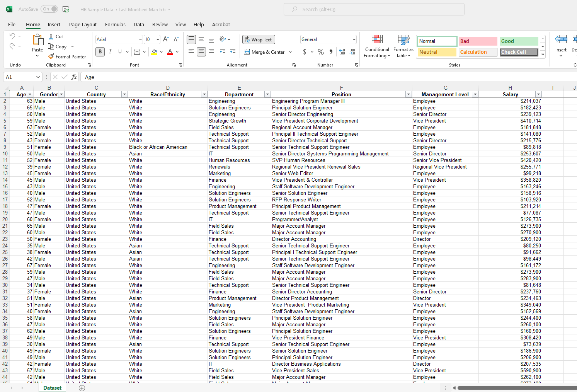Switch to the Formulas tab
577x392 pixels.
[x=115, y=24]
